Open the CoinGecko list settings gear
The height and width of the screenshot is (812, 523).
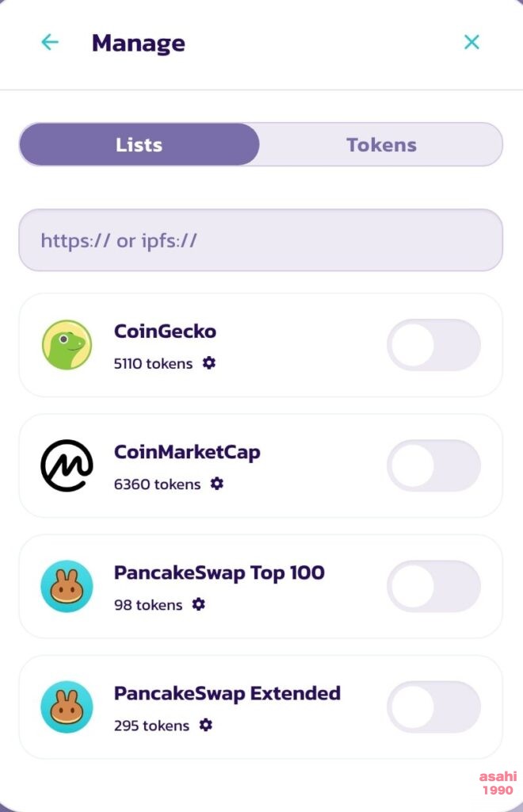(209, 363)
